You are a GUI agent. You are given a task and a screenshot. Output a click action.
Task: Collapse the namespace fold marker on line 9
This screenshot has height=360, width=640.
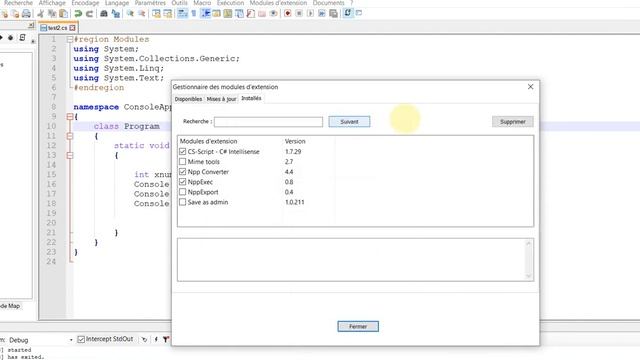pos(70,117)
